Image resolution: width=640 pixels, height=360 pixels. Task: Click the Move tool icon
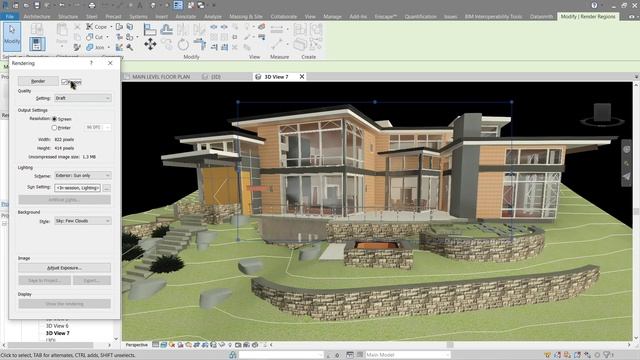click(x=150, y=44)
